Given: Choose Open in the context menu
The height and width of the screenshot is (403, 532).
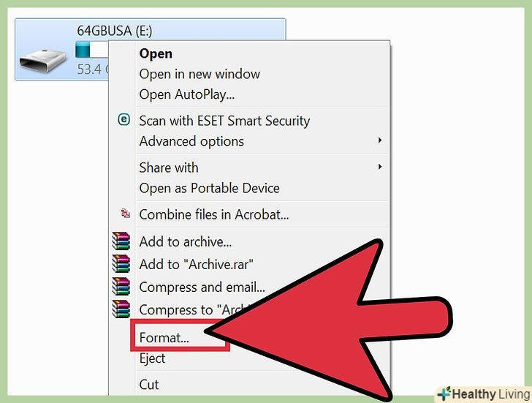Looking at the screenshot, I should point(156,54).
